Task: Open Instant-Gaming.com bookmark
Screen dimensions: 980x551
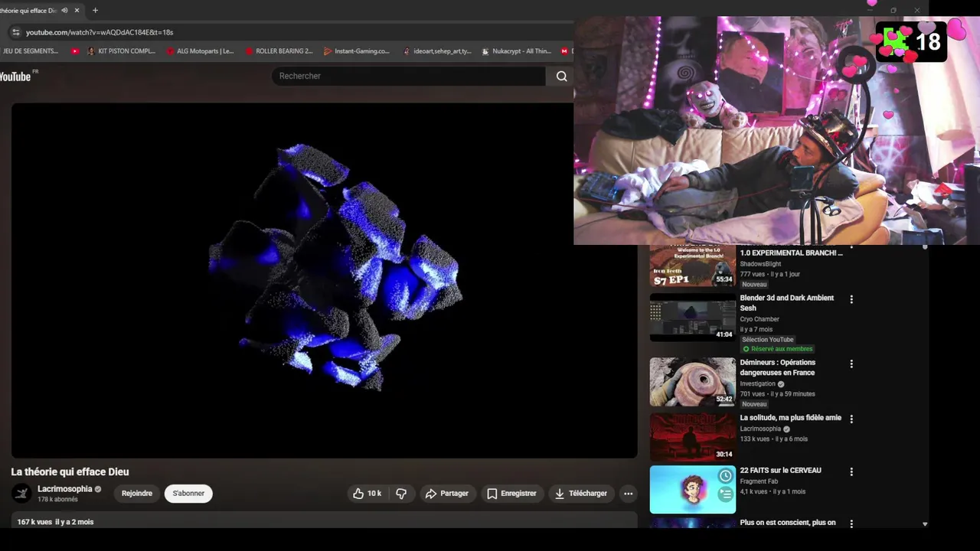Action: (x=357, y=51)
